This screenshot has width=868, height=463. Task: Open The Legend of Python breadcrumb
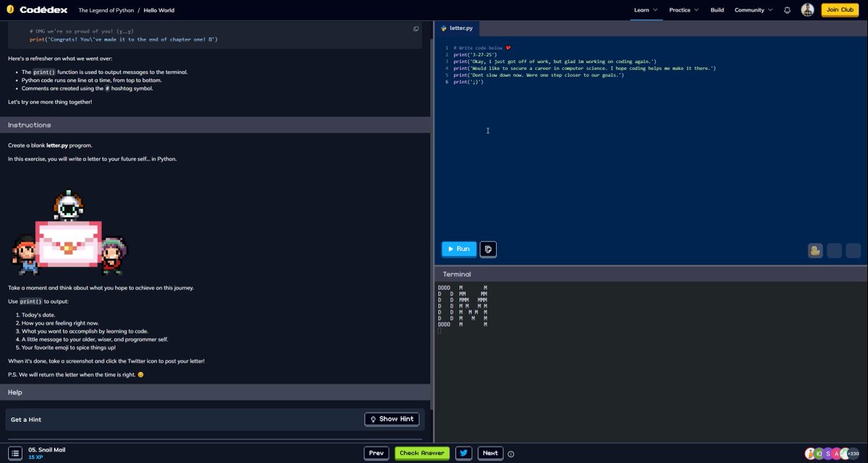tap(106, 10)
